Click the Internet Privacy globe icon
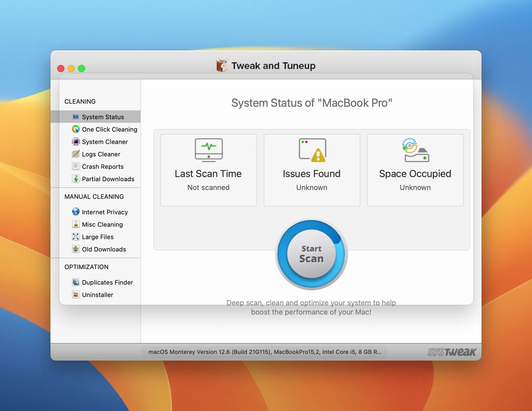This screenshot has height=411, width=532. (x=76, y=212)
